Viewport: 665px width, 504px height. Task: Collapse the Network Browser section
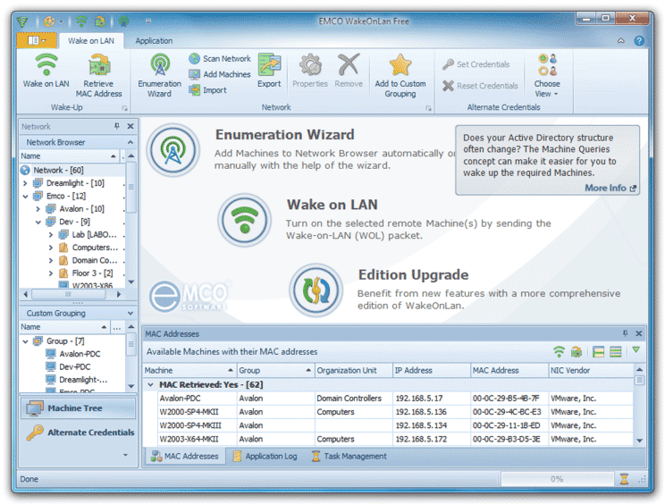point(130,142)
